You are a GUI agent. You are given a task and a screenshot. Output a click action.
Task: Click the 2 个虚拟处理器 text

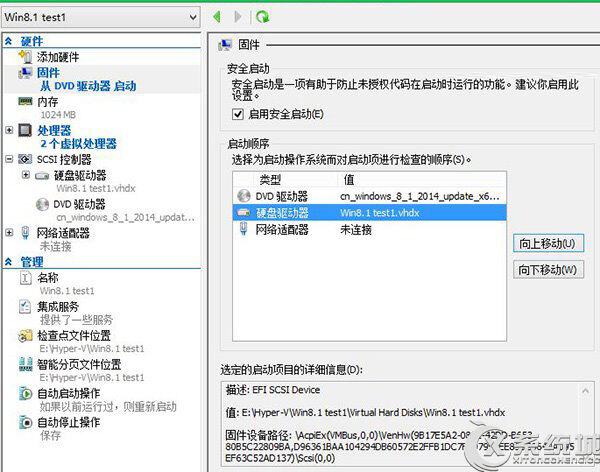pos(78,144)
